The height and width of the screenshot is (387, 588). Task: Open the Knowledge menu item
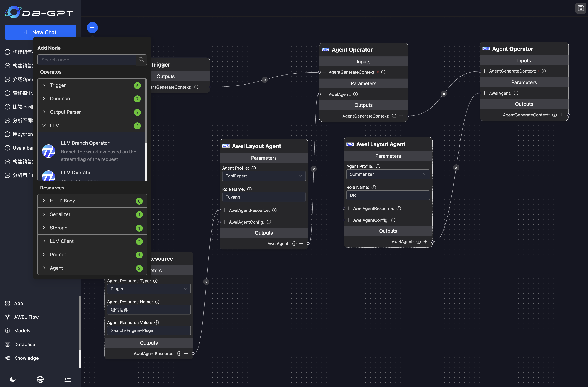[x=26, y=358]
